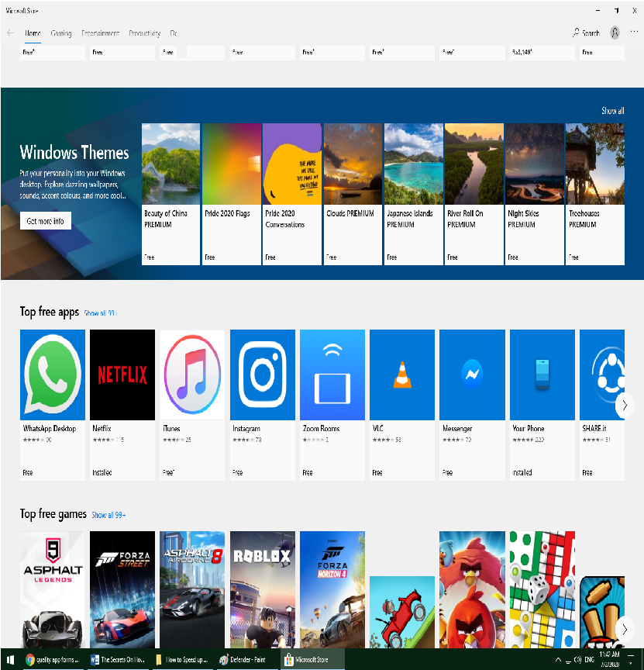Show hidden system tray icons

tap(558, 660)
